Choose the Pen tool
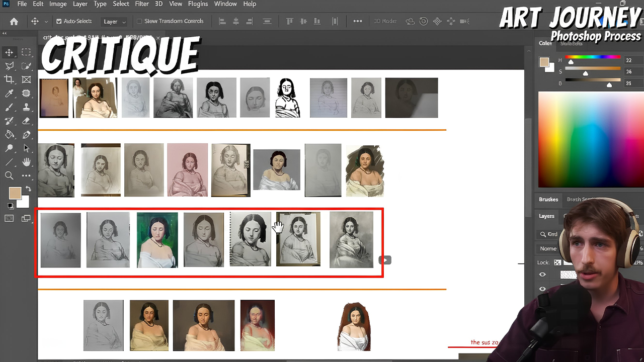Image resolution: width=644 pixels, height=362 pixels. pyautogui.click(x=26, y=135)
